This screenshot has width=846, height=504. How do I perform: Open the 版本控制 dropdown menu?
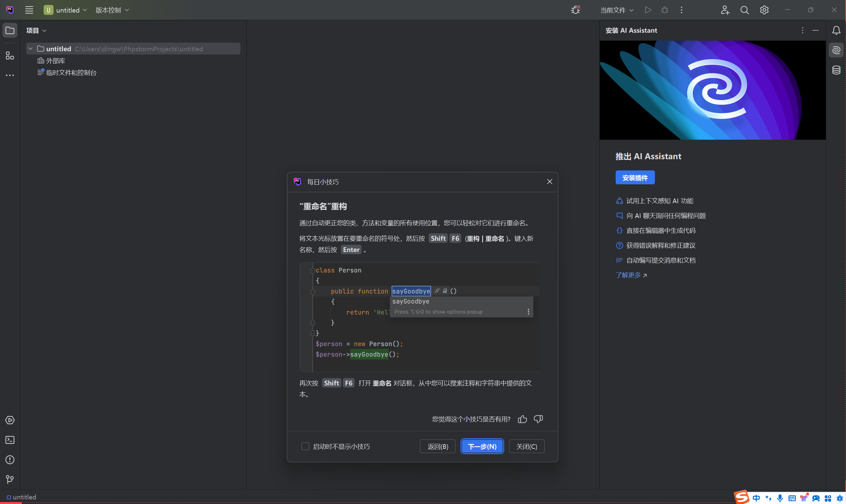(112, 10)
